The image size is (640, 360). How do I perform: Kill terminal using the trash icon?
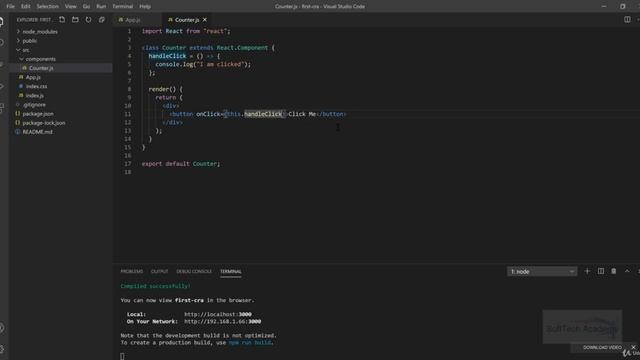(x=613, y=271)
